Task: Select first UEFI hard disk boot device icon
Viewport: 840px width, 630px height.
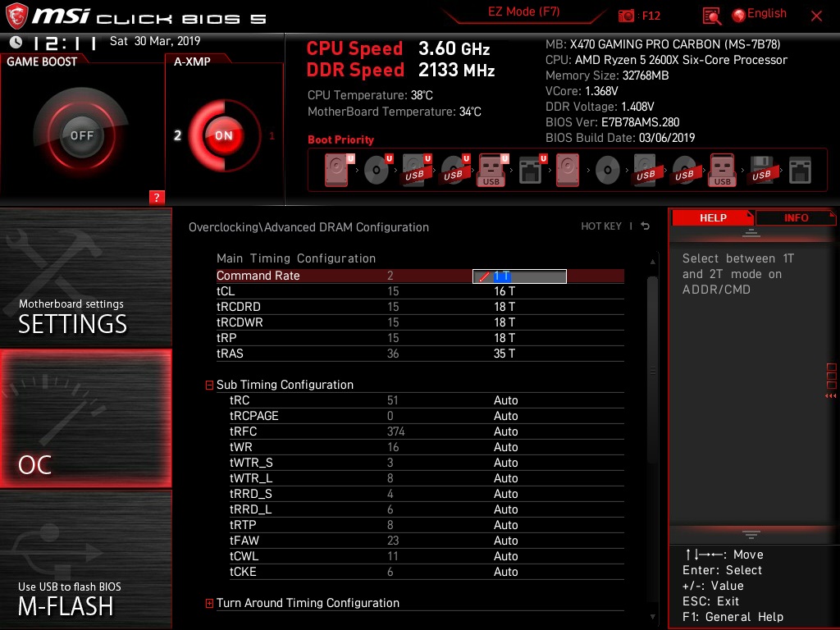Action: pyautogui.click(x=339, y=170)
